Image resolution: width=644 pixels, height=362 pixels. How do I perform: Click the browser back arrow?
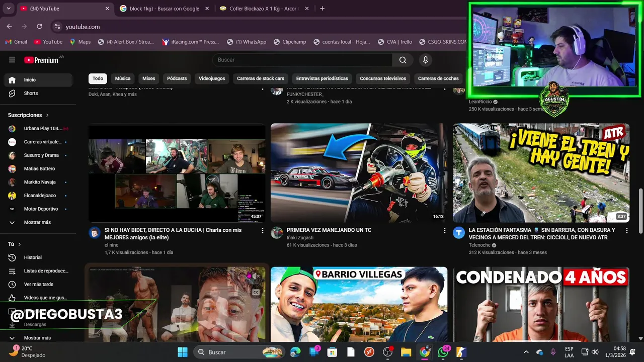click(9, 26)
